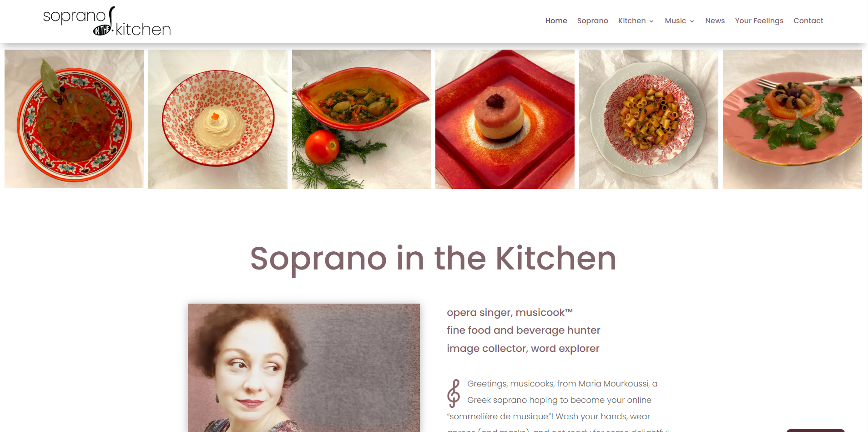Open the cream dip bowl photo

(218, 119)
